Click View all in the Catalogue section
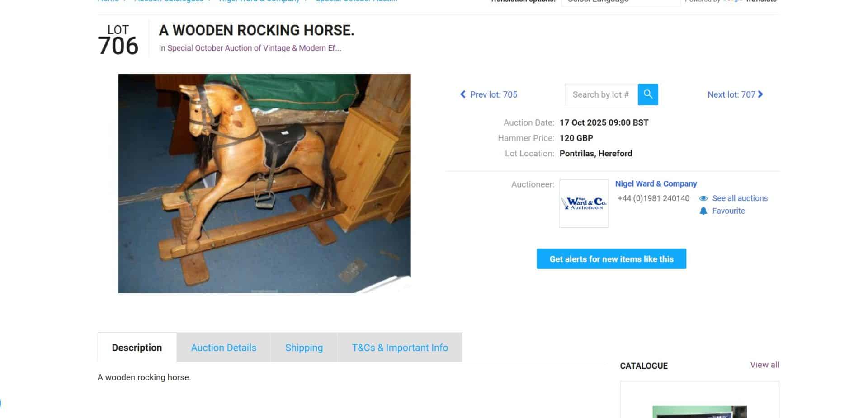The height and width of the screenshot is (418, 868). pyautogui.click(x=764, y=365)
